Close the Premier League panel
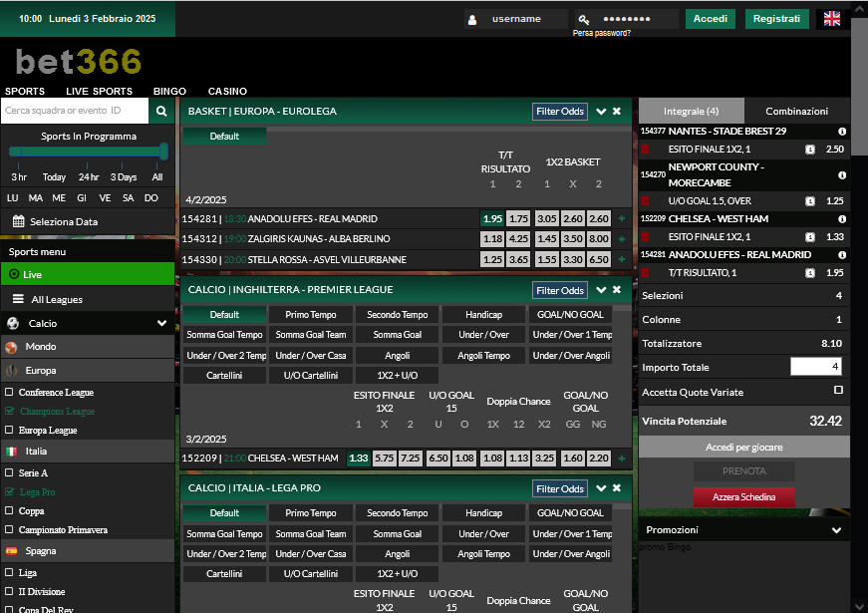The image size is (868, 613). click(x=617, y=290)
